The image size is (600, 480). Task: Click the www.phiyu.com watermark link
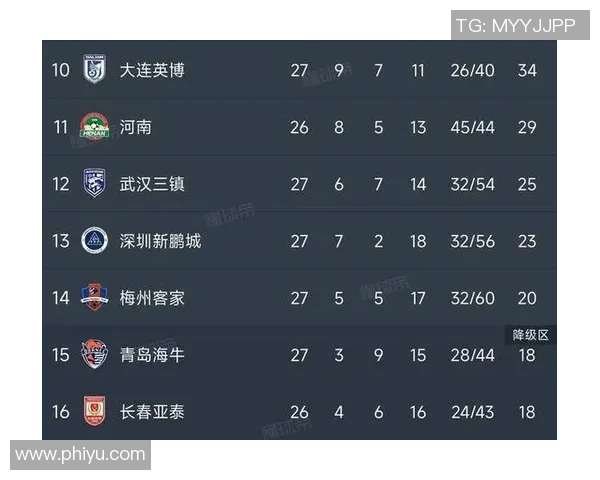[81, 454]
